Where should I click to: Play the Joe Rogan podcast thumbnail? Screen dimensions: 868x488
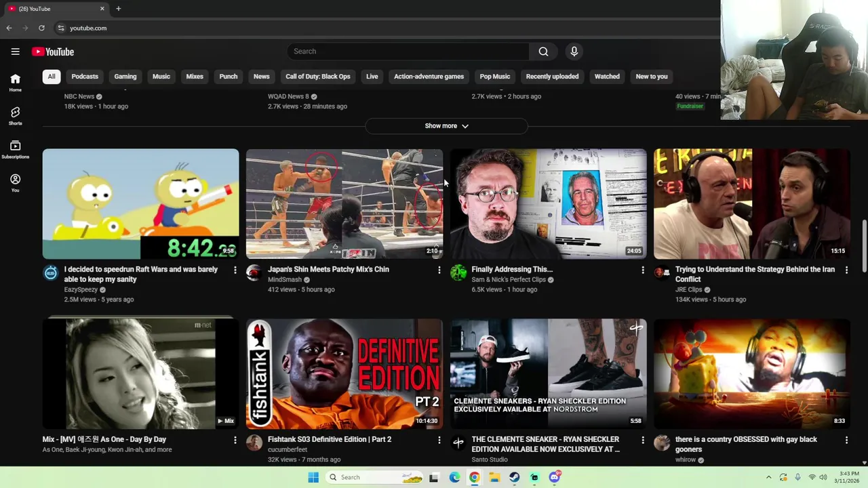point(752,204)
